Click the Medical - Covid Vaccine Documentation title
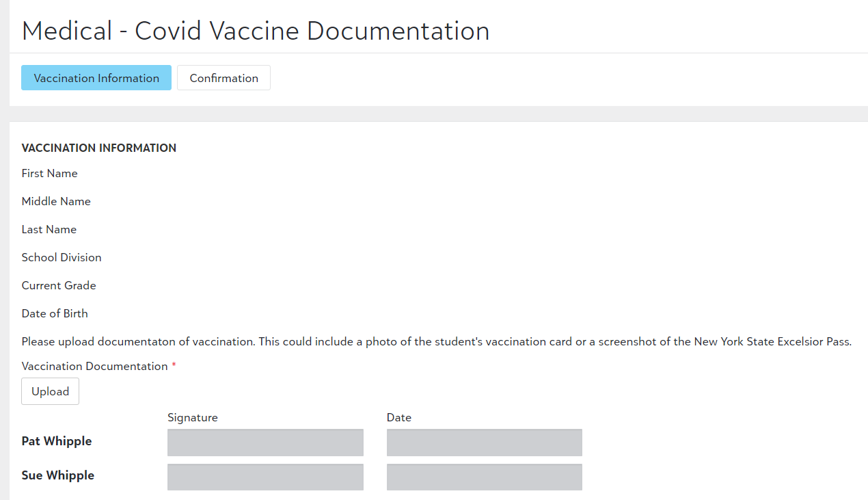 [256, 31]
